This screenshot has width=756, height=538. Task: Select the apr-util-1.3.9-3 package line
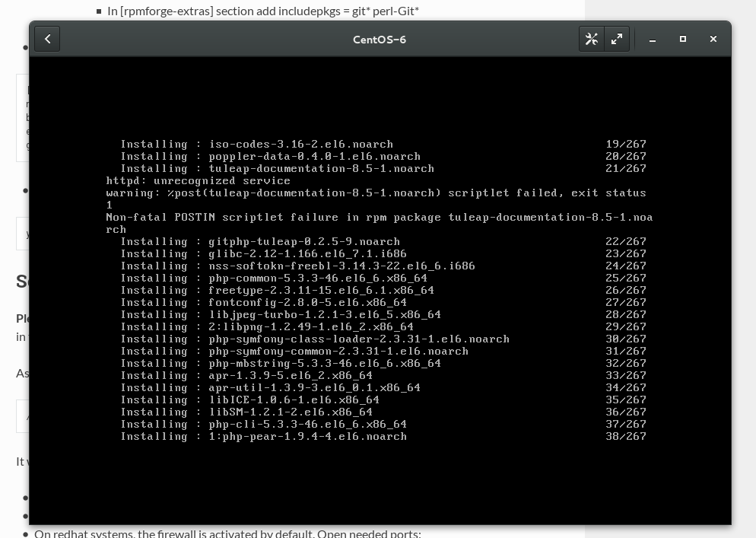coord(383,388)
